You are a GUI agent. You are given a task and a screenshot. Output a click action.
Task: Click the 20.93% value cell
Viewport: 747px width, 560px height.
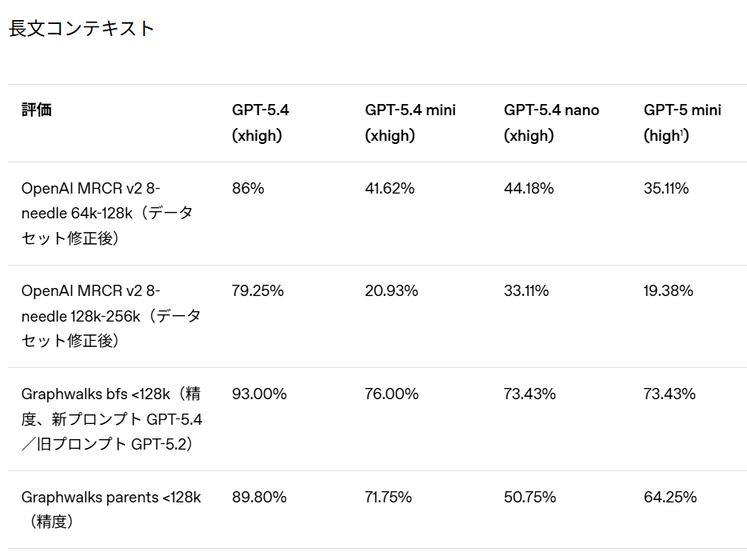pos(391,291)
